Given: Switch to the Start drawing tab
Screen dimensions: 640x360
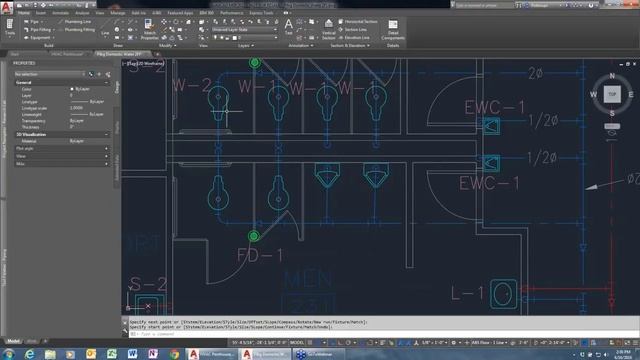Looking at the screenshot, I should (x=15, y=54).
